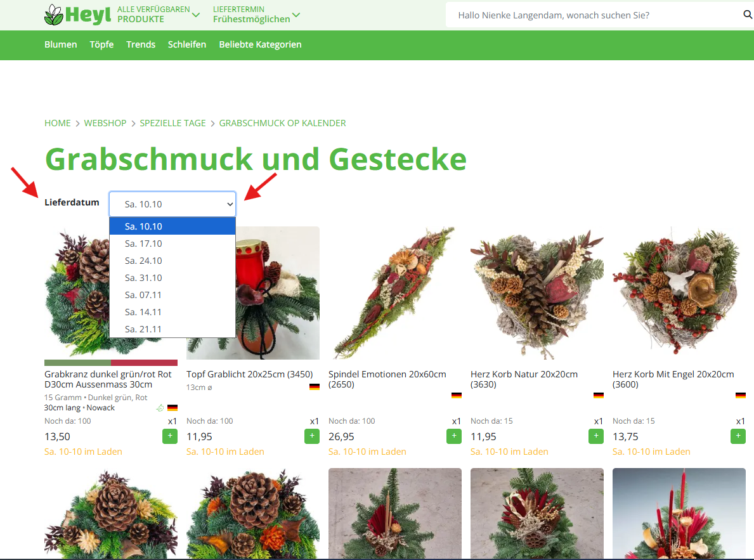Image resolution: width=754 pixels, height=560 pixels.
Task: Click German flag on Spindel Emotionen
Action: pos(457,396)
